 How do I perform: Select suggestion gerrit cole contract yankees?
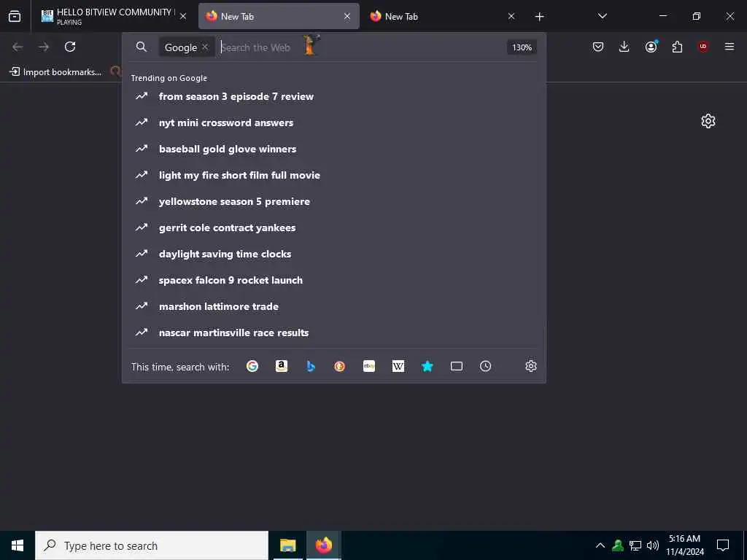(333, 227)
